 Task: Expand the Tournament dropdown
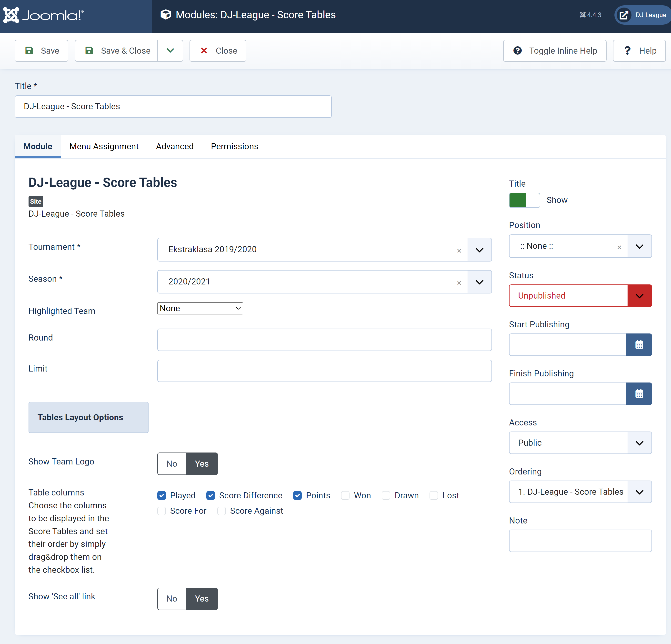pos(479,250)
